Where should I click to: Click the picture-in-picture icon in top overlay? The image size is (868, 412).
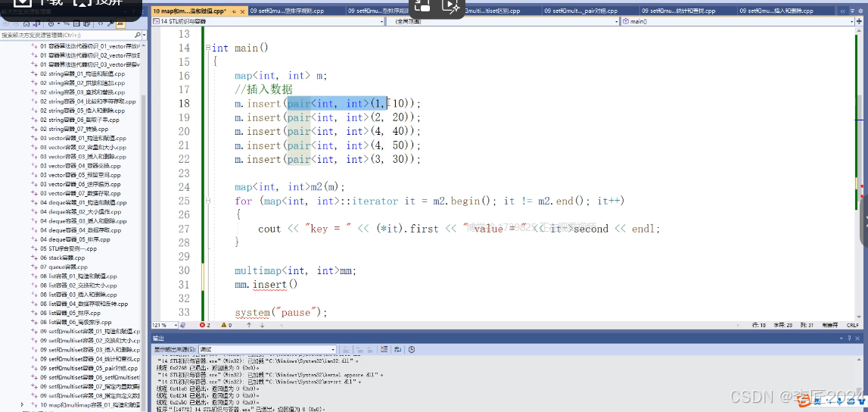tap(422, 5)
